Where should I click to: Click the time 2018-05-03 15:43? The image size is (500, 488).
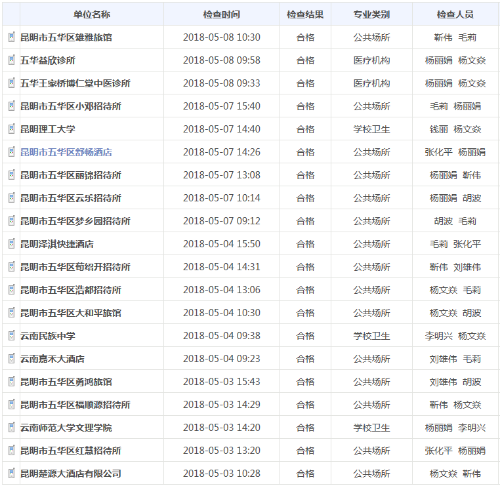click(x=222, y=382)
